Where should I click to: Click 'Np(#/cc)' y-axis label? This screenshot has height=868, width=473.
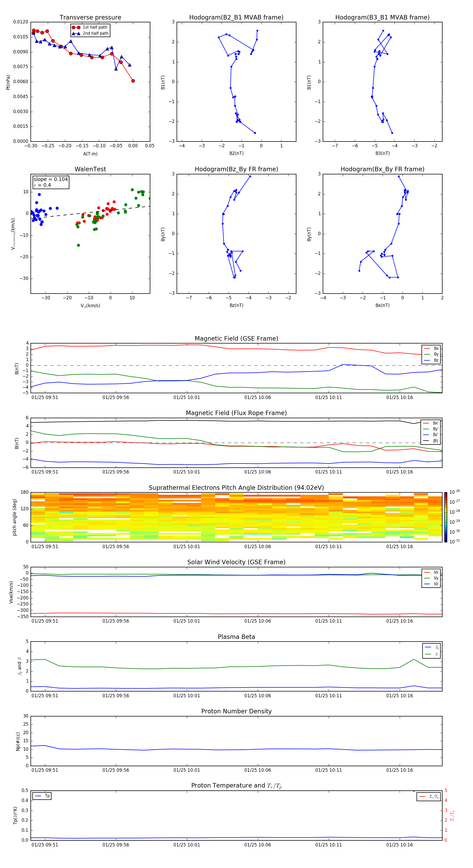click(18, 741)
